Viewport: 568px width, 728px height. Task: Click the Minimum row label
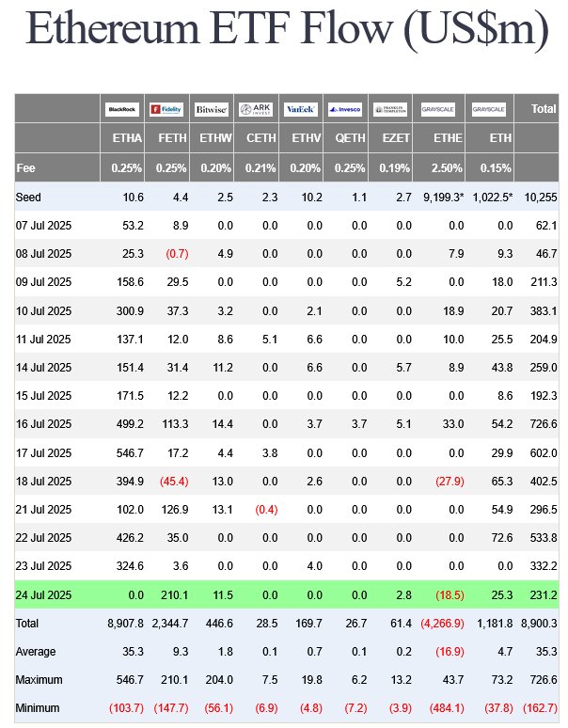pyautogui.click(x=38, y=708)
